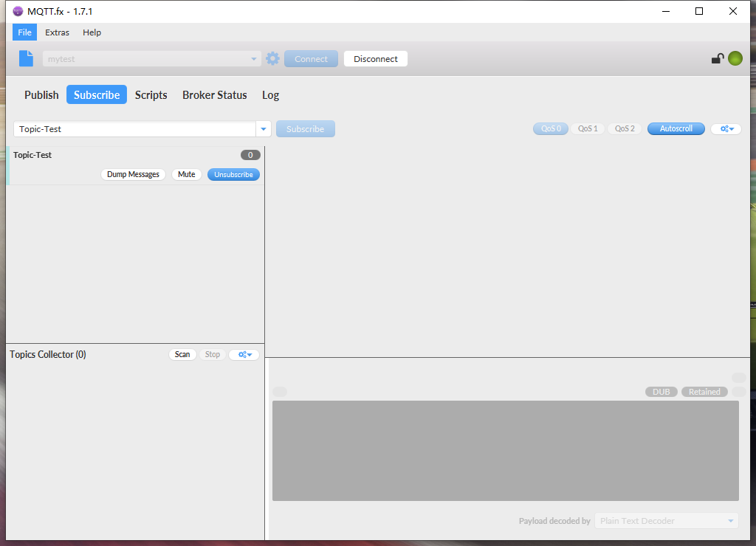Select QoS 0 level
Viewport: 756px width, 546px height.
click(x=551, y=128)
